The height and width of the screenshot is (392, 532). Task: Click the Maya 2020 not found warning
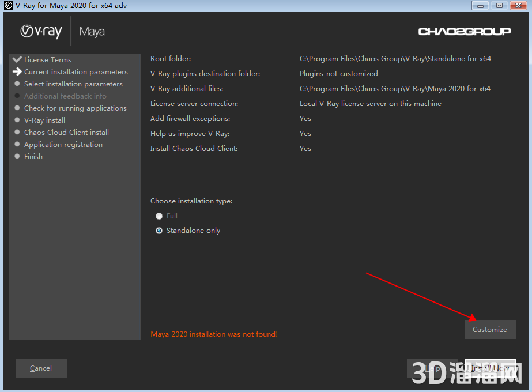(214, 334)
